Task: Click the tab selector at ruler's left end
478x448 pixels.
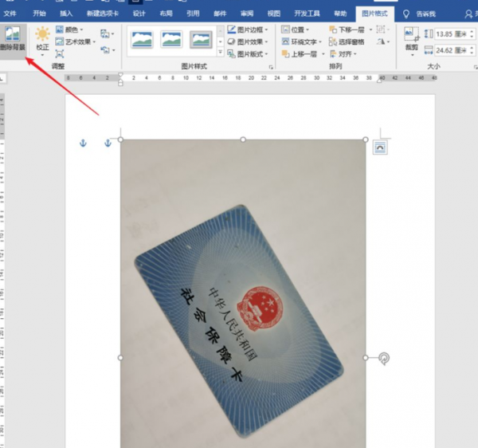Action: (x=2, y=79)
